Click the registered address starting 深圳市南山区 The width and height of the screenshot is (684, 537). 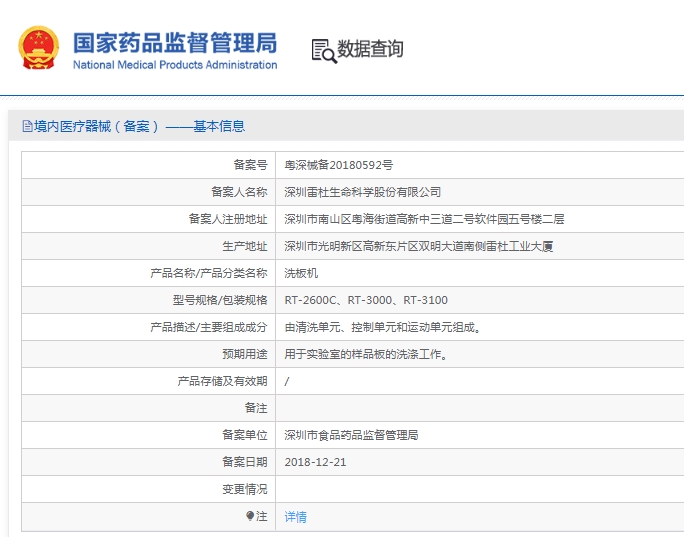coord(424,219)
